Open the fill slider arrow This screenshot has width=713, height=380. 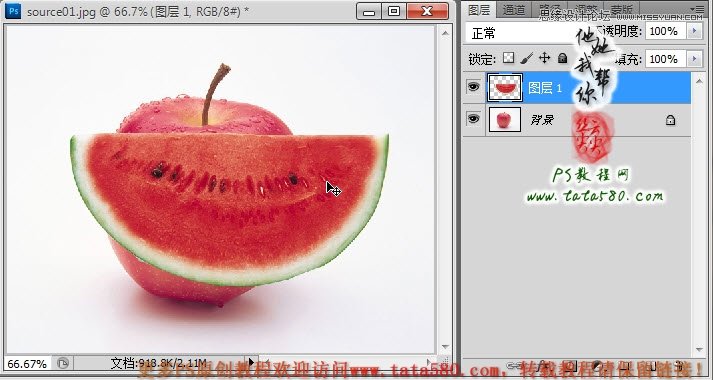pos(694,59)
